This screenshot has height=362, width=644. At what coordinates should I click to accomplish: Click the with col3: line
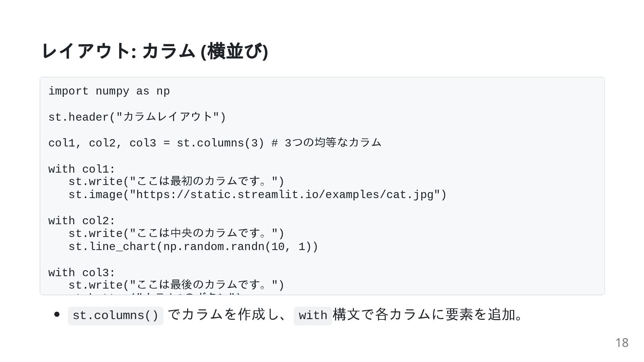[x=82, y=273]
